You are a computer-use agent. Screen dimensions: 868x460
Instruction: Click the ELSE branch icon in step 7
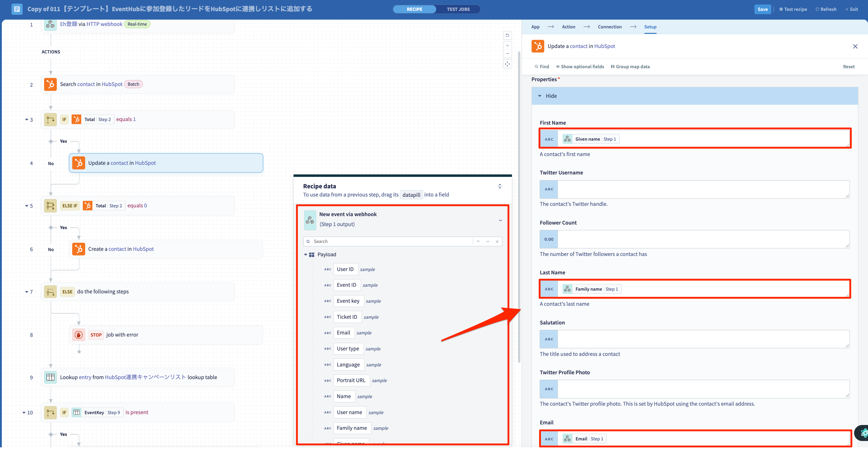[x=50, y=292]
